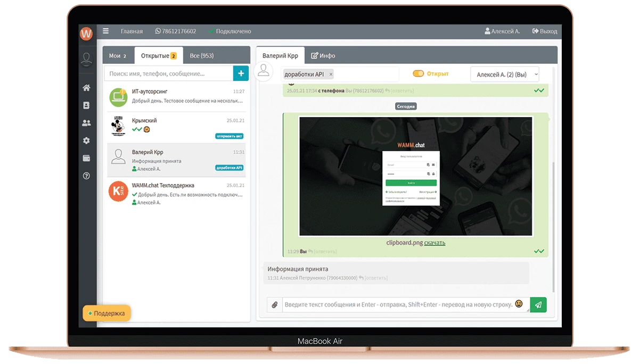Screen dimensions: 639x364
Task: Click Добрый день. Тестовое сообщение preview text
Action: 188,101
